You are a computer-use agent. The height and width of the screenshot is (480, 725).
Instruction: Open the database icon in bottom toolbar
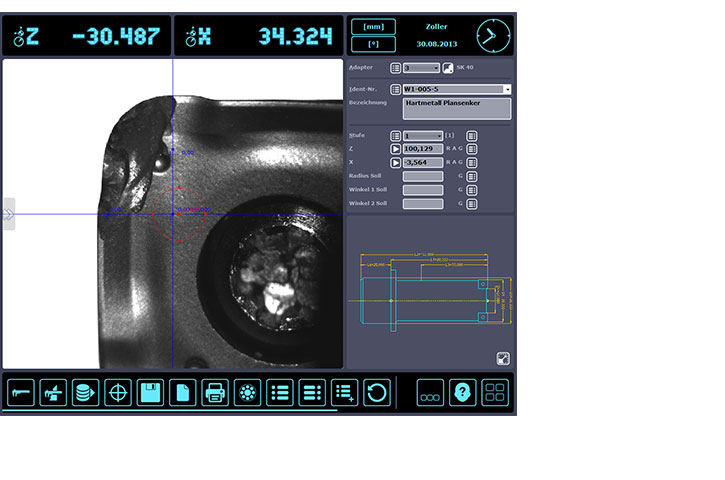point(85,392)
